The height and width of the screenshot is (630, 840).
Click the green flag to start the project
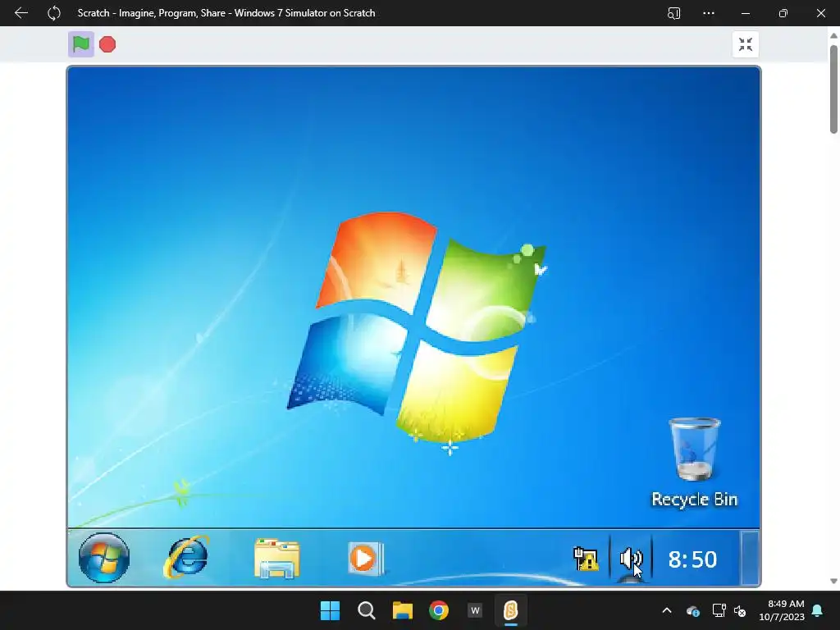(81, 44)
